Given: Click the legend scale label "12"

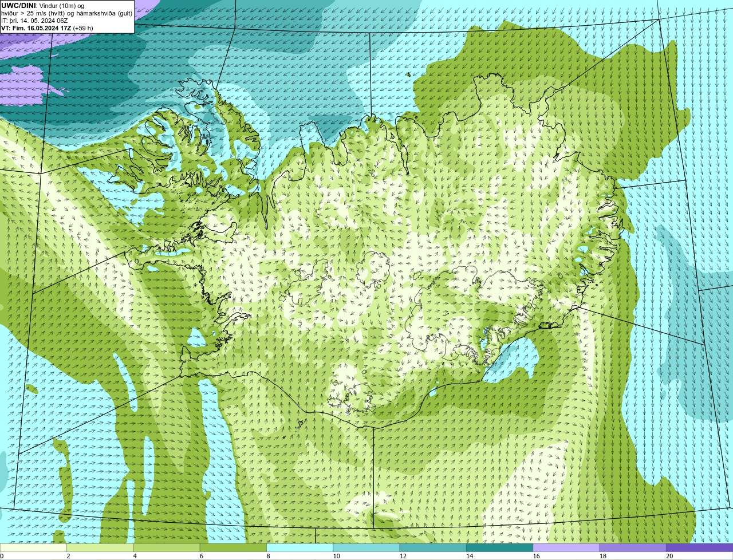Looking at the screenshot, I should tap(403, 556).
